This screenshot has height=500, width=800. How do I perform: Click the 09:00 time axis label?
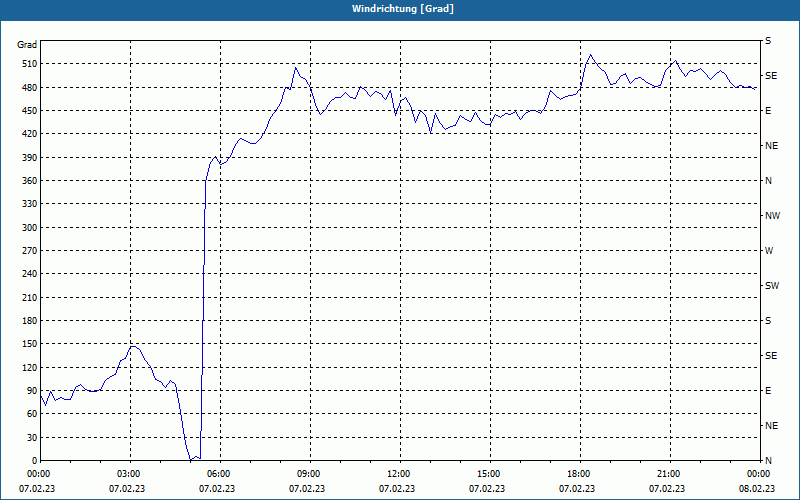tap(311, 474)
